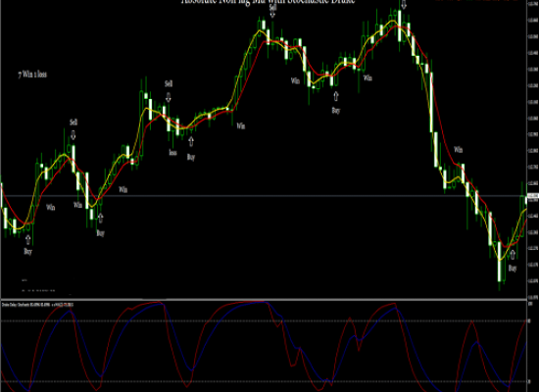Click the leftmost Sell text label
The image size is (539, 392).
click(x=73, y=122)
